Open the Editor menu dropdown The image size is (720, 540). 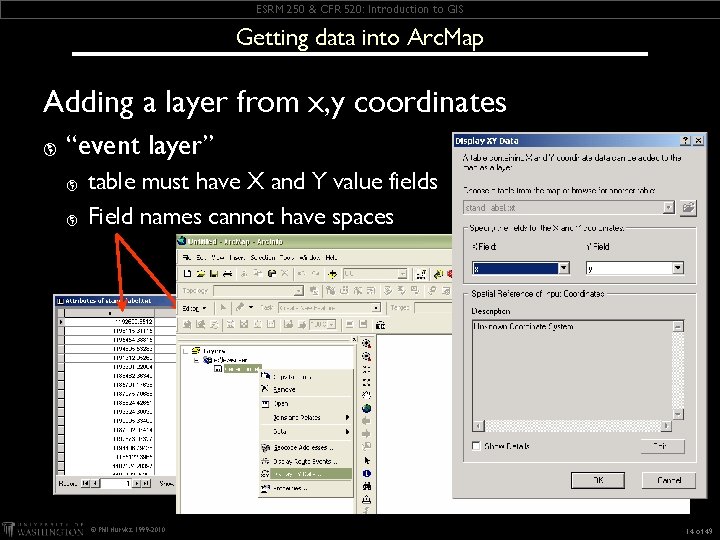(195, 308)
